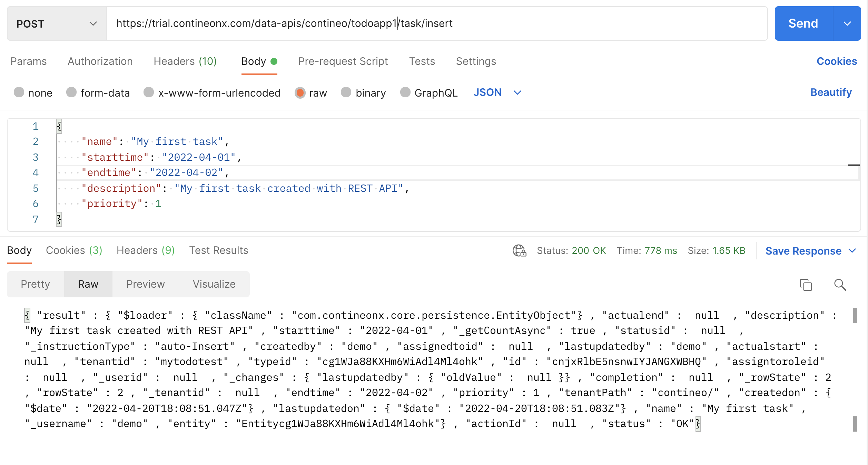This screenshot has width=868, height=465.
Task: Expand the Send button dropdown arrow
Action: point(848,23)
